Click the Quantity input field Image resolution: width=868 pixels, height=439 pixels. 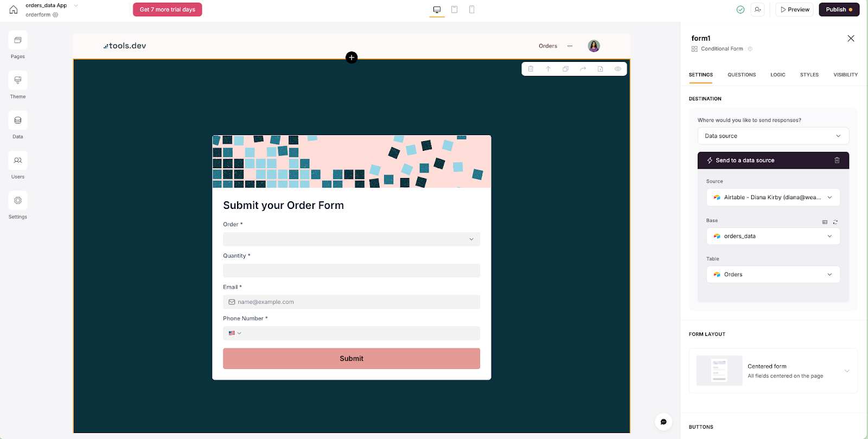[352, 271]
